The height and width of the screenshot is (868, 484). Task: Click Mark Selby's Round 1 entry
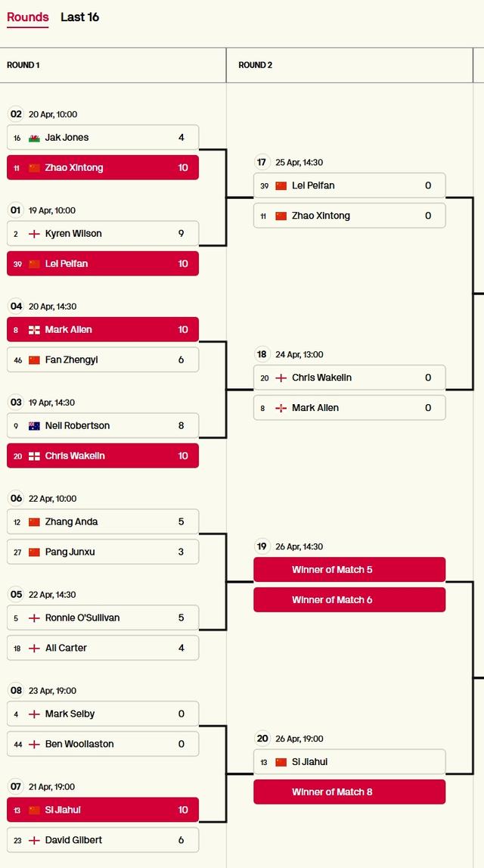103,714
